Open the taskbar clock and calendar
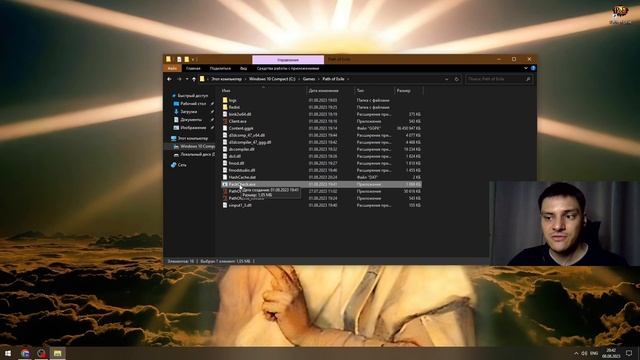 611,353
